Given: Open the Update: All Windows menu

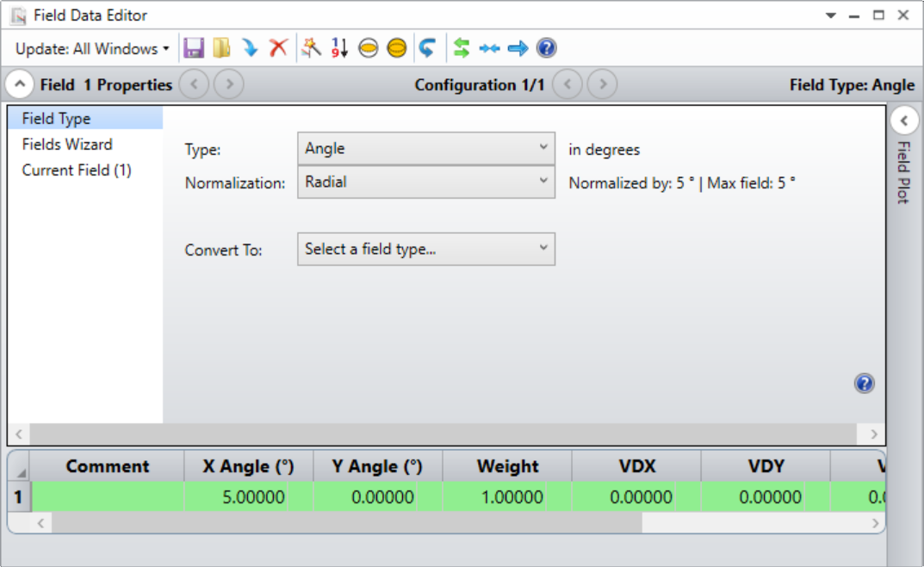Looking at the screenshot, I should [x=86, y=48].
